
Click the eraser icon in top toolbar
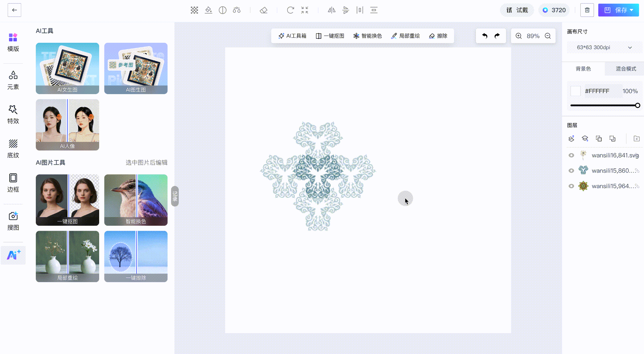click(x=264, y=10)
